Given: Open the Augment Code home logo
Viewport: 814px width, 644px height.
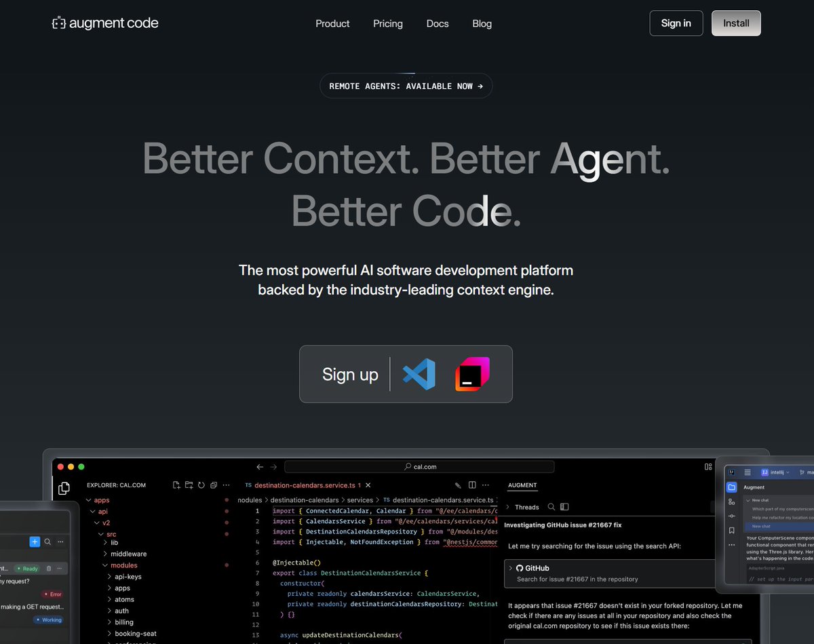Looking at the screenshot, I should (x=105, y=23).
